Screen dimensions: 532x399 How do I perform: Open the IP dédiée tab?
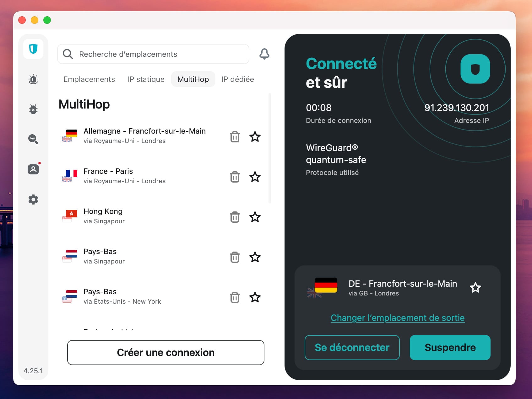click(238, 79)
